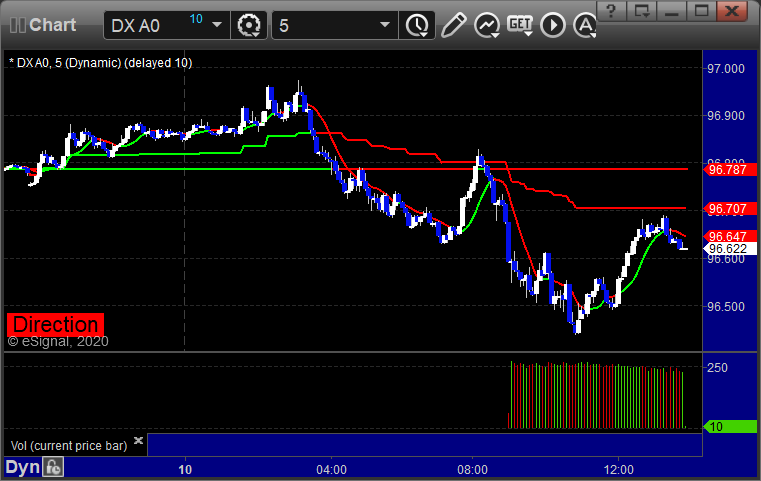Viewport: 761px width, 481px height.
Task: Click the Dyn scaling button
Action: point(22,467)
